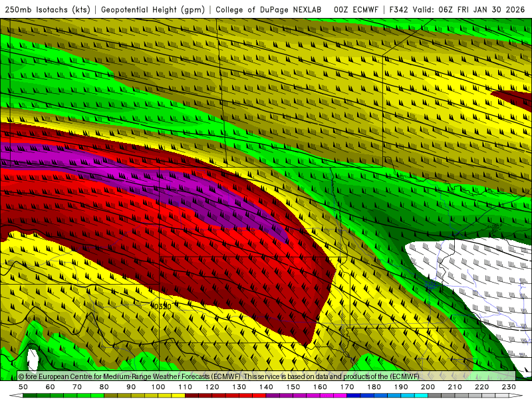This screenshot has width=532, height=399.
Task: Click the "250mb Isotachs (kts)" title text
Action: (x=47, y=9)
